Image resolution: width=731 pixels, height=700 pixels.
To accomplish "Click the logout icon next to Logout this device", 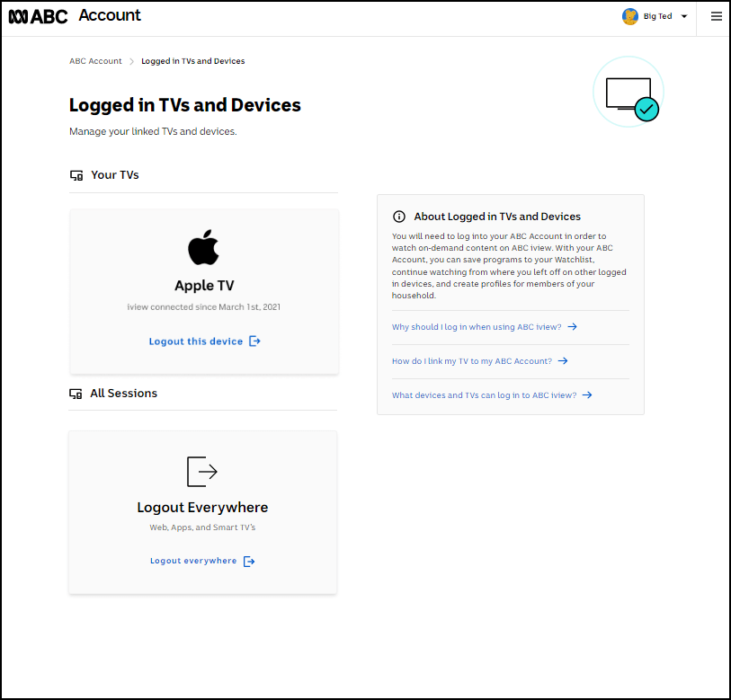I will click(254, 341).
